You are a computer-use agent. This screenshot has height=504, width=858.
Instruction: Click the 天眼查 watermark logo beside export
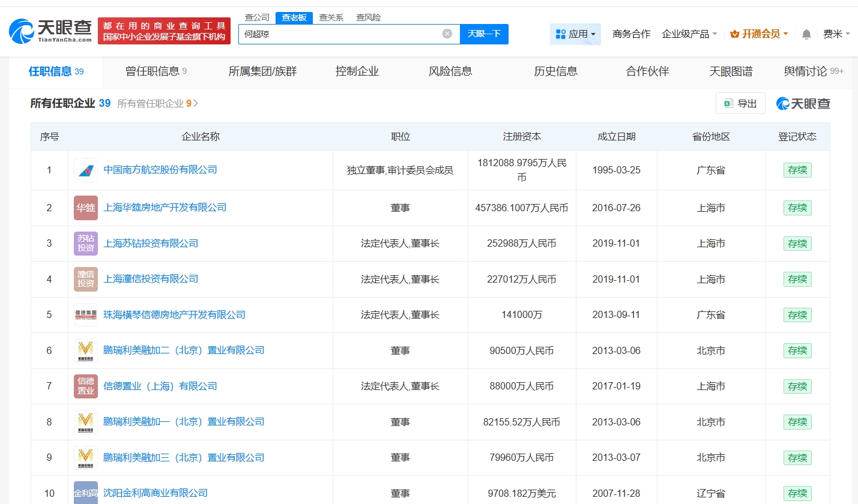click(x=803, y=103)
